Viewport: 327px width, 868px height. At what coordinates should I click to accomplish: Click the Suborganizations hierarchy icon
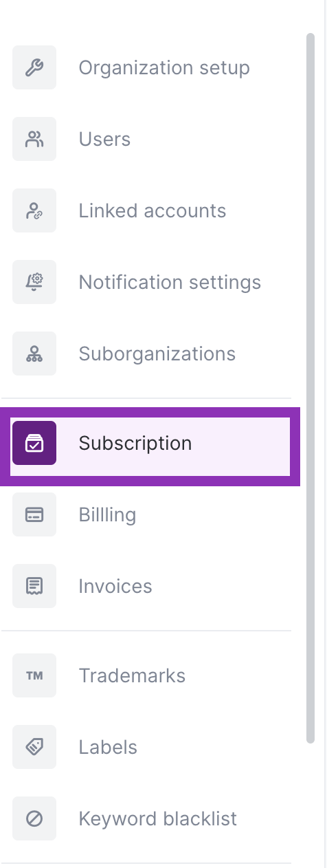coord(34,354)
